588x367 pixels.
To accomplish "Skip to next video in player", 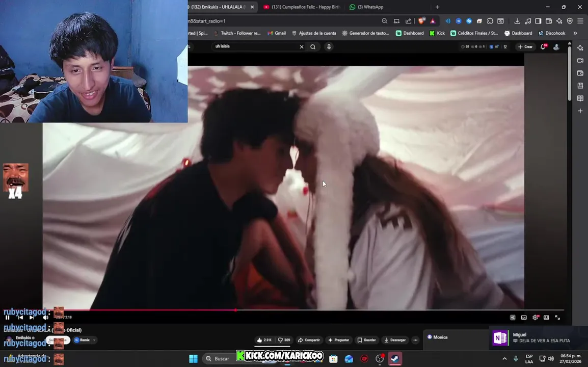I will pyautogui.click(x=32, y=318).
